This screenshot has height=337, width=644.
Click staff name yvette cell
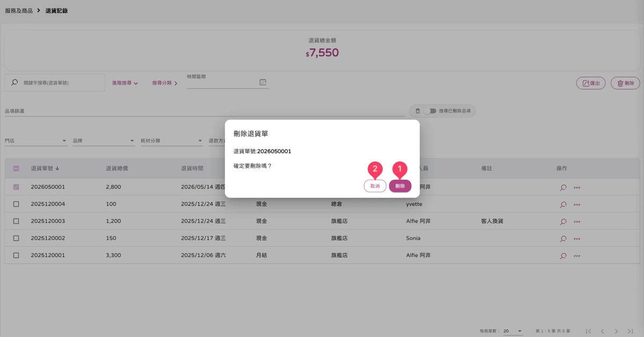pyautogui.click(x=415, y=204)
